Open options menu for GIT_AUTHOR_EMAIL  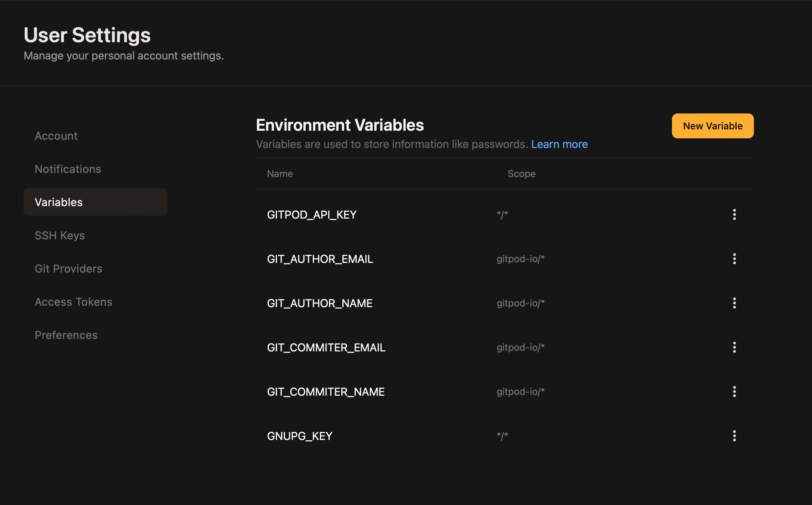734,258
